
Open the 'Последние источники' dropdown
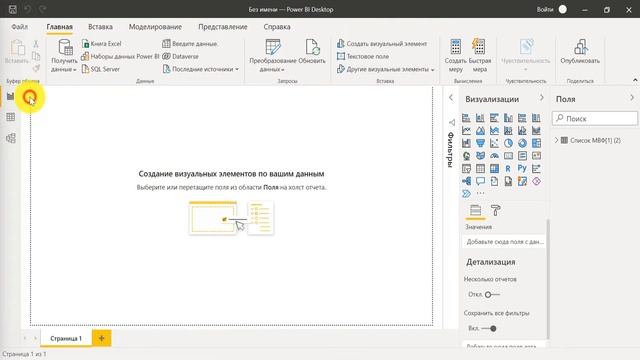tap(201, 69)
